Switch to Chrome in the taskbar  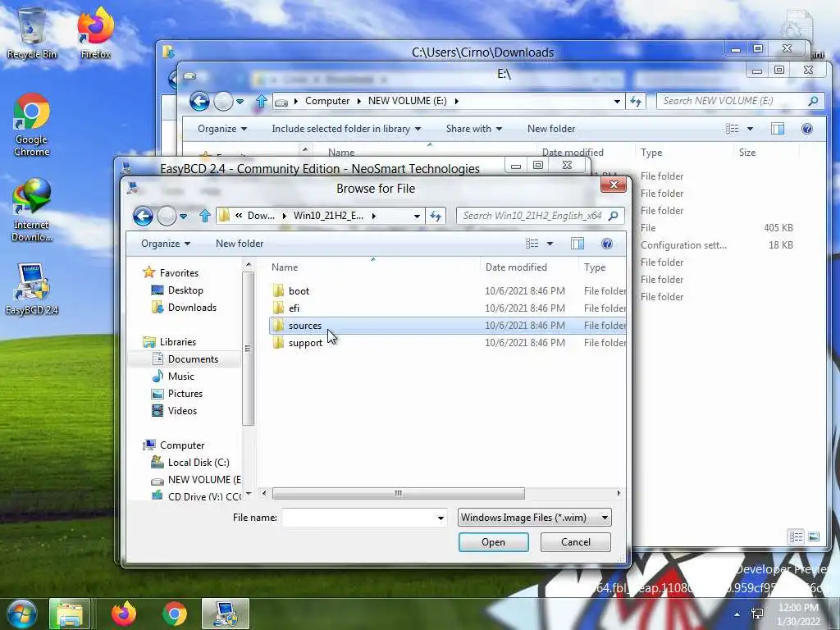point(174,614)
